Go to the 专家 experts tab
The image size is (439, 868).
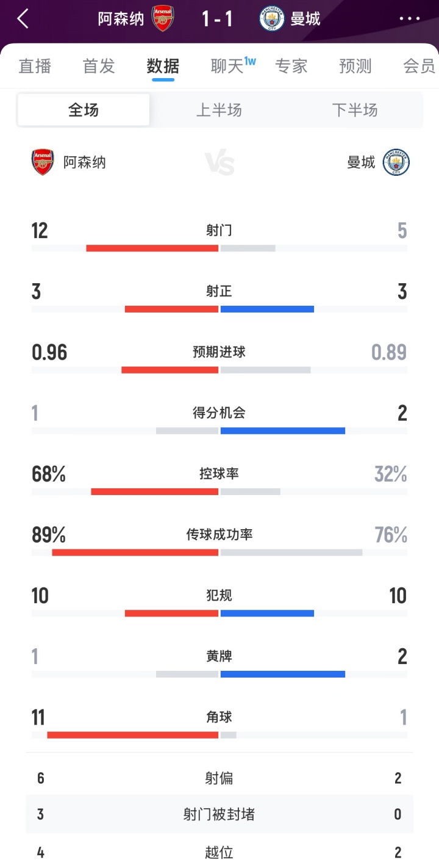coord(291,66)
